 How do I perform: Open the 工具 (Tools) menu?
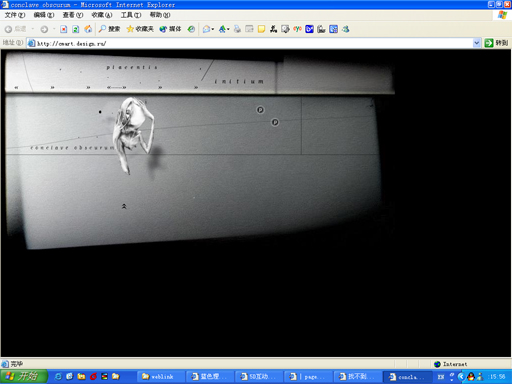[131, 15]
